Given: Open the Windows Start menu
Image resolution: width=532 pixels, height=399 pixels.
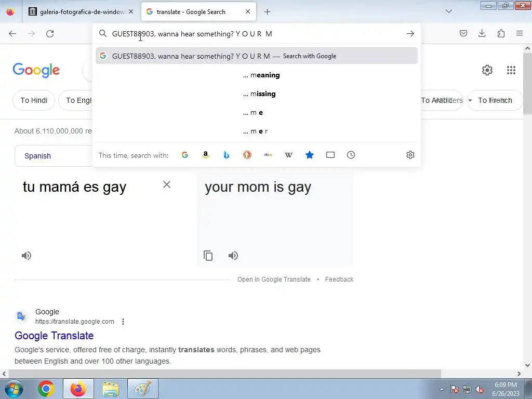Looking at the screenshot, I should click(14, 389).
